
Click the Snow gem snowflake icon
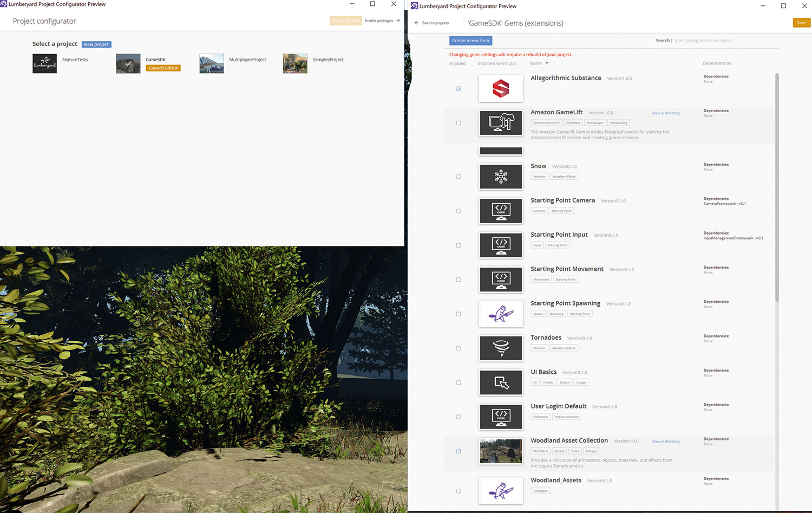(x=501, y=177)
